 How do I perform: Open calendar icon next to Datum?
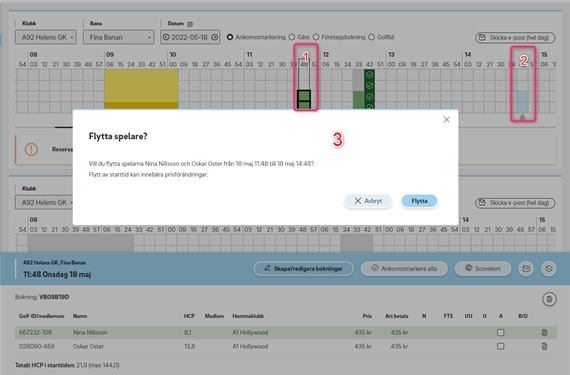190,24
